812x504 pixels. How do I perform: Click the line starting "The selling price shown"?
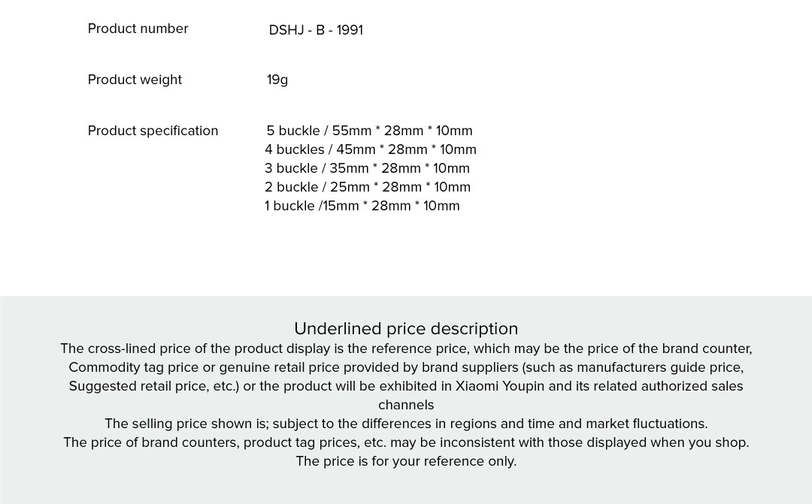click(406, 424)
